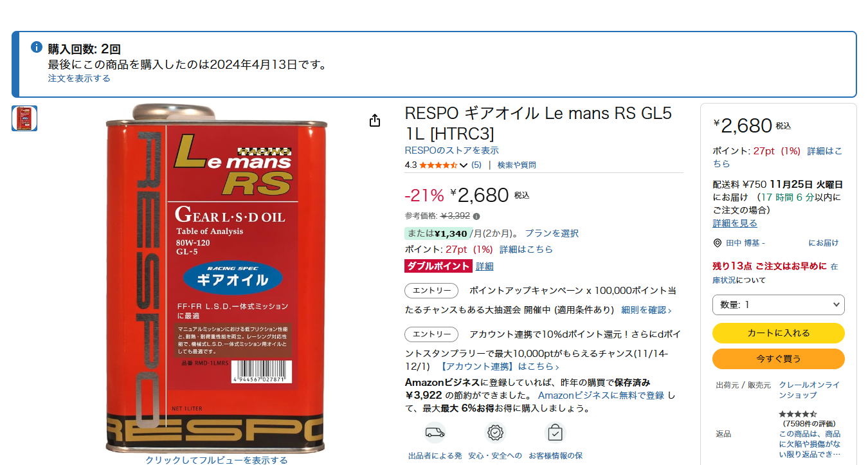Open the 数量 quantity dropdown

click(778, 305)
